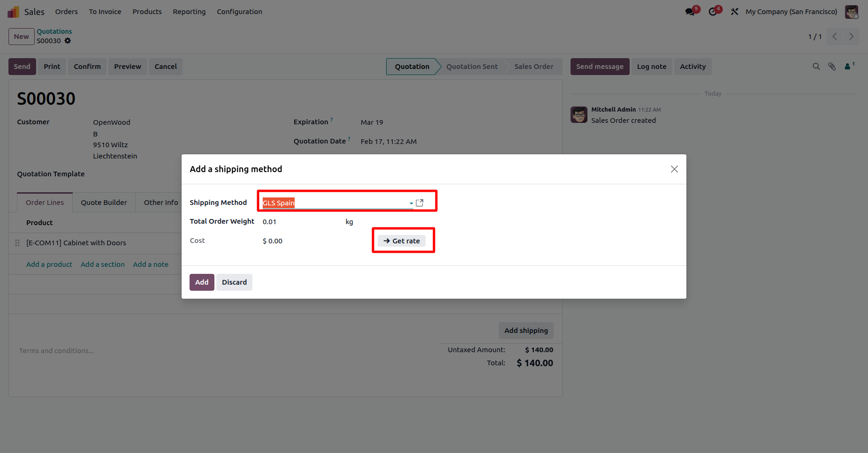Click the Get rate button
This screenshot has width=868, height=453.
coord(402,241)
